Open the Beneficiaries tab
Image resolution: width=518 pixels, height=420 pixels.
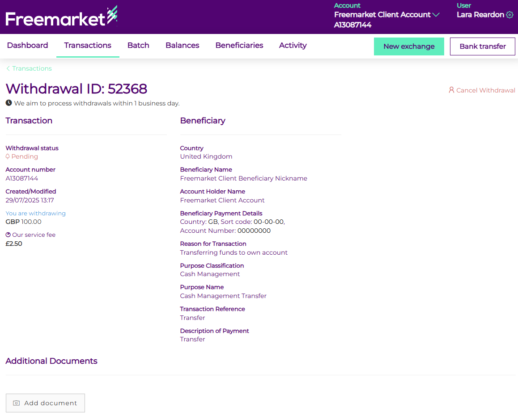coord(239,46)
